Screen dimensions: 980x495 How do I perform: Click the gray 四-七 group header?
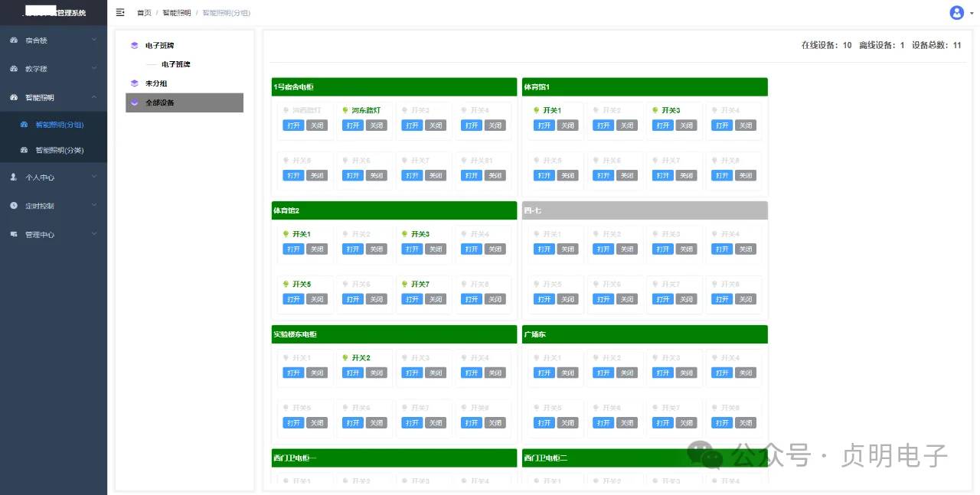(645, 210)
